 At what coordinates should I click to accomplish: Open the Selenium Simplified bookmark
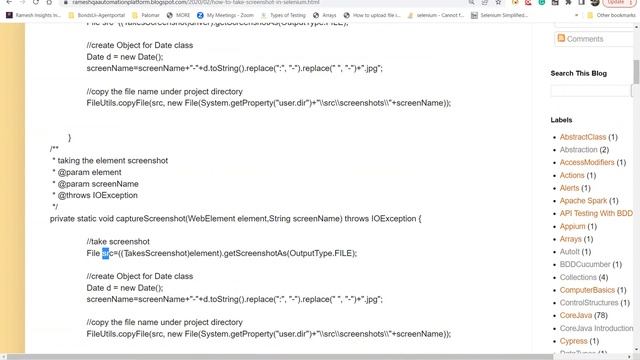[499, 15]
